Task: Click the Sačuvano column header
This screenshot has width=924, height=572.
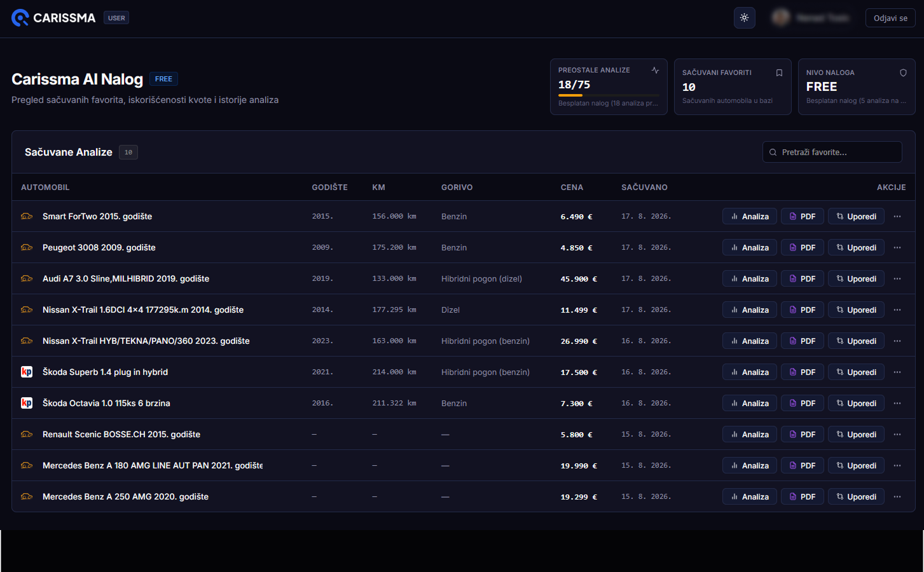Action: pyautogui.click(x=644, y=187)
